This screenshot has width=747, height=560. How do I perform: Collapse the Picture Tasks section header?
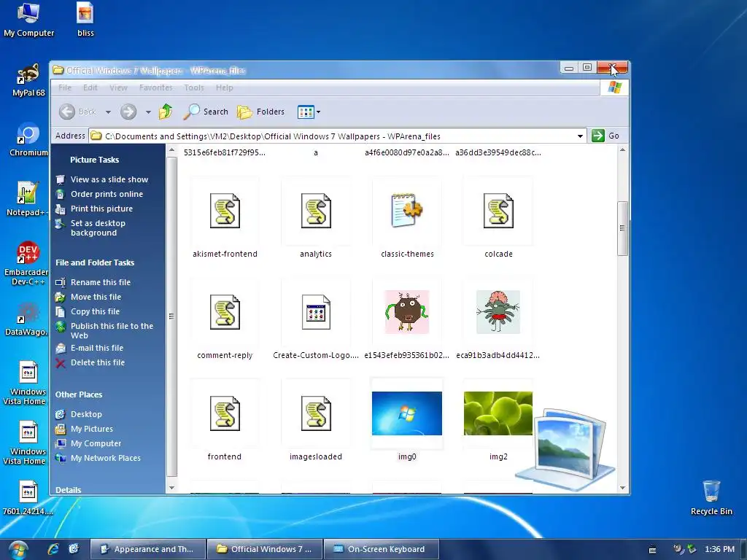pos(94,160)
